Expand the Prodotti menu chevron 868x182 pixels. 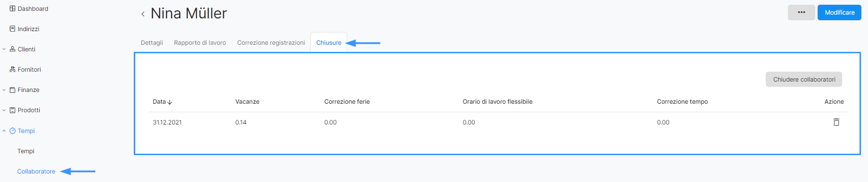[4, 110]
